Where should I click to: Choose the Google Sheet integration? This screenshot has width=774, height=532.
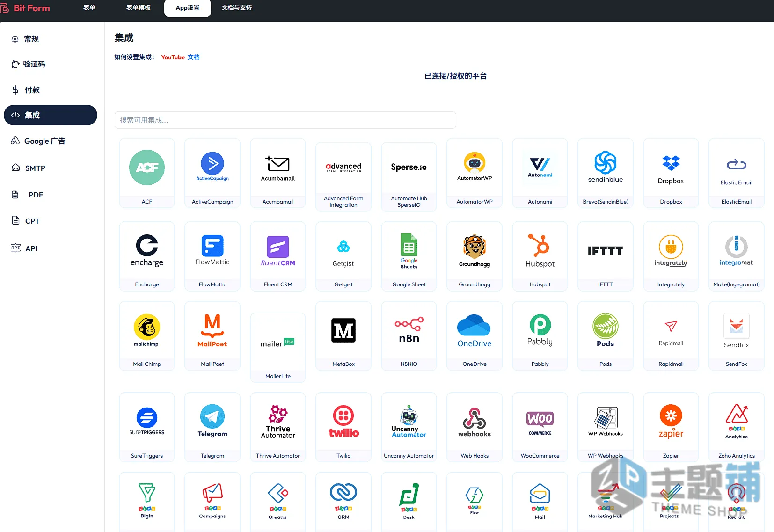pos(409,256)
